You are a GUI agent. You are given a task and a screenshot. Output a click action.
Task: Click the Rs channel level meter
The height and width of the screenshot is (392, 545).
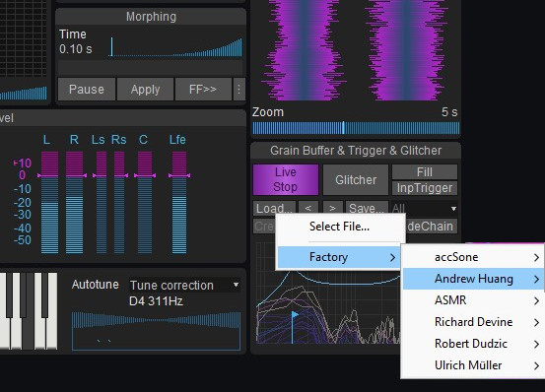pos(119,202)
